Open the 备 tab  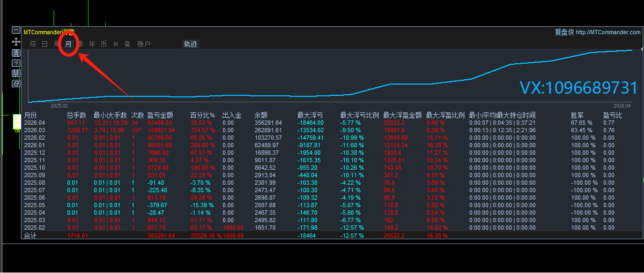click(x=127, y=44)
